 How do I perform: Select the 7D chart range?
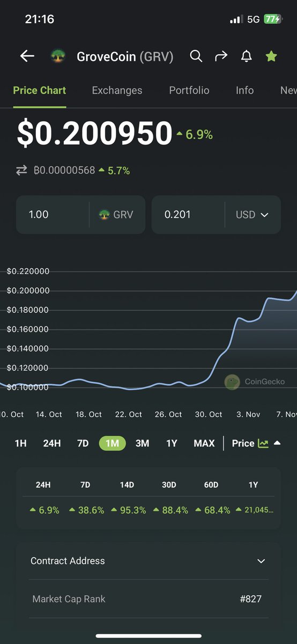click(83, 443)
